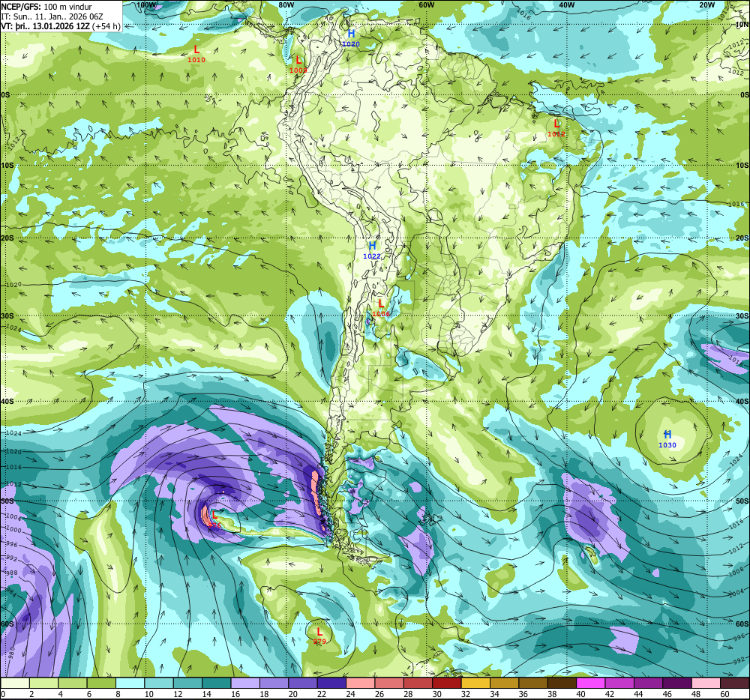
Task: Select the low pressure L marker at 979
Action: click(319, 636)
